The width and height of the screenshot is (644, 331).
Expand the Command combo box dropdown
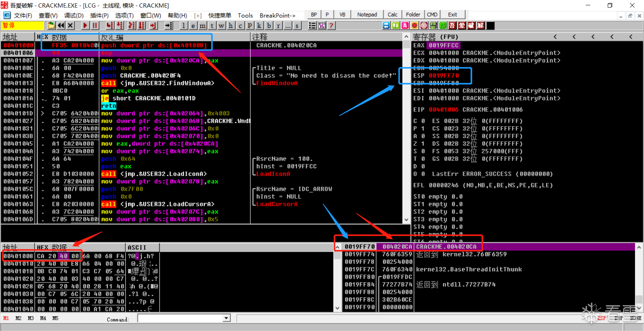tap(227, 318)
